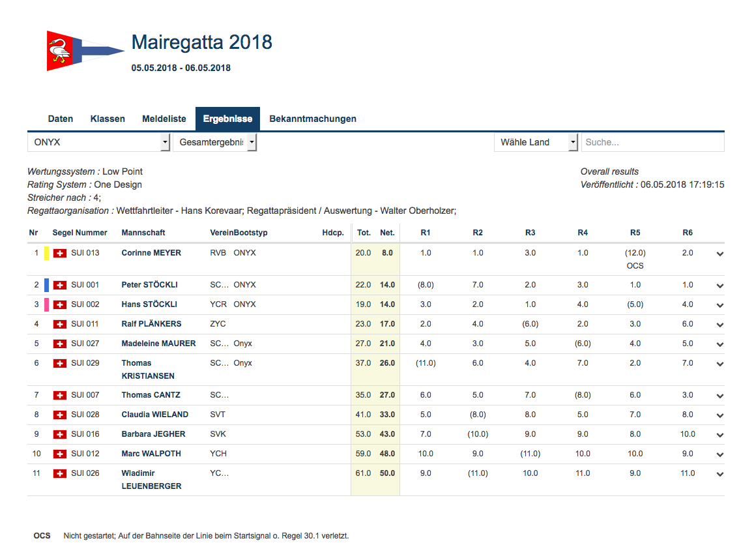The image size is (754, 560).
Task: Open the Wähle Land country dropdown
Action: click(536, 142)
